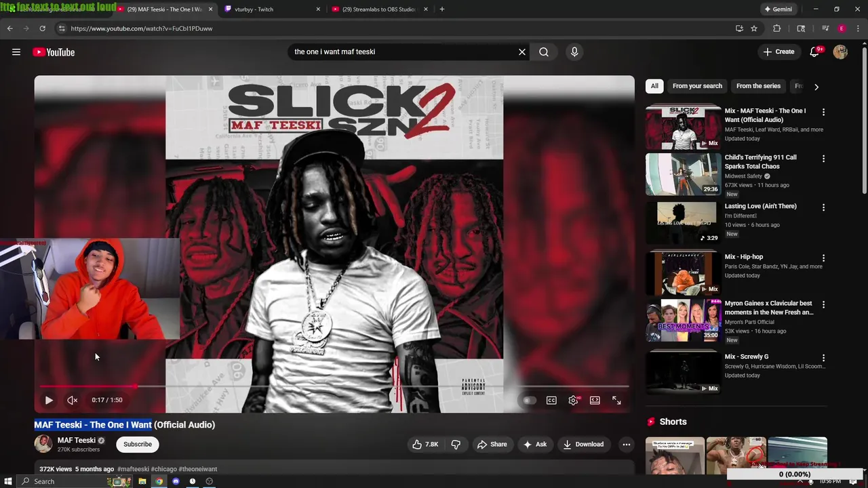The image size is (868, 488).
Task: Open Discord from the taskbar
Action: tap(176, 481)
